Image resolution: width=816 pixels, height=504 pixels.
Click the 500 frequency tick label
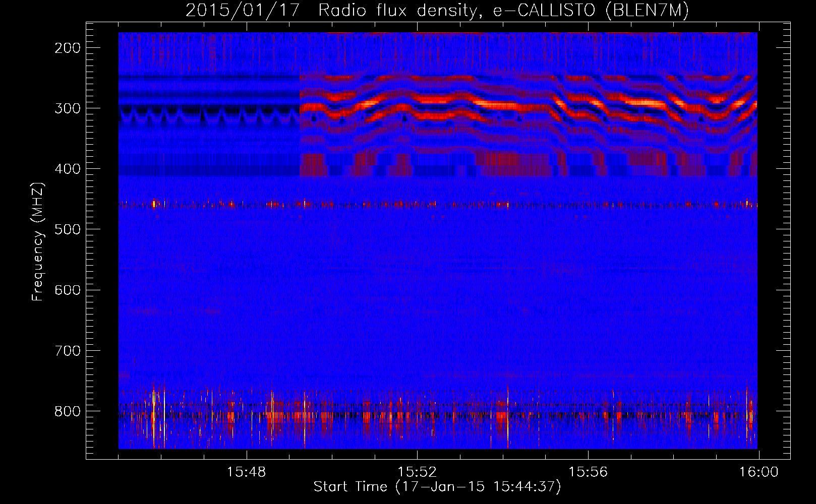pyautogui.click(x=67, y=229)
